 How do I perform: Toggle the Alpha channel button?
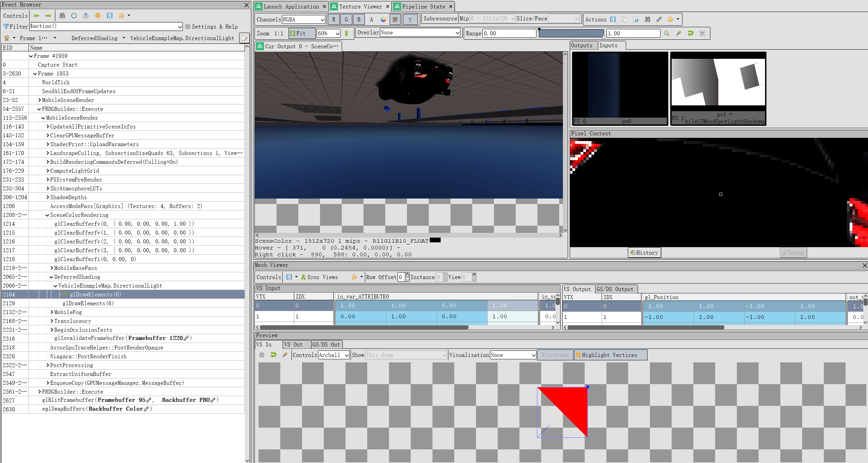(x=371, y=19)
